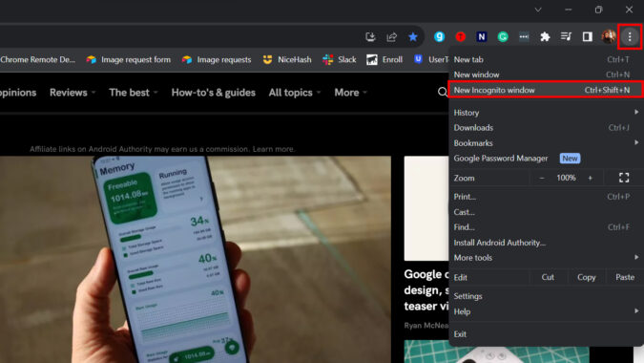Increase zoom with the plus button

591,178
